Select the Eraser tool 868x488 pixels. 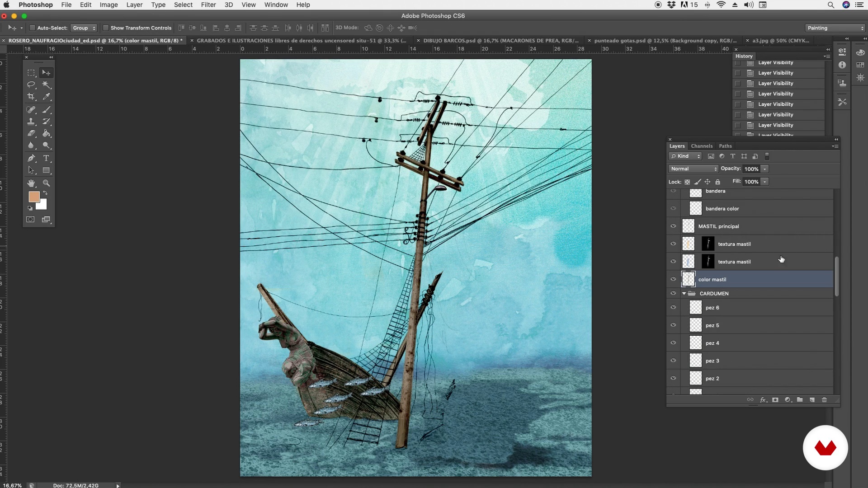[31, 134]
